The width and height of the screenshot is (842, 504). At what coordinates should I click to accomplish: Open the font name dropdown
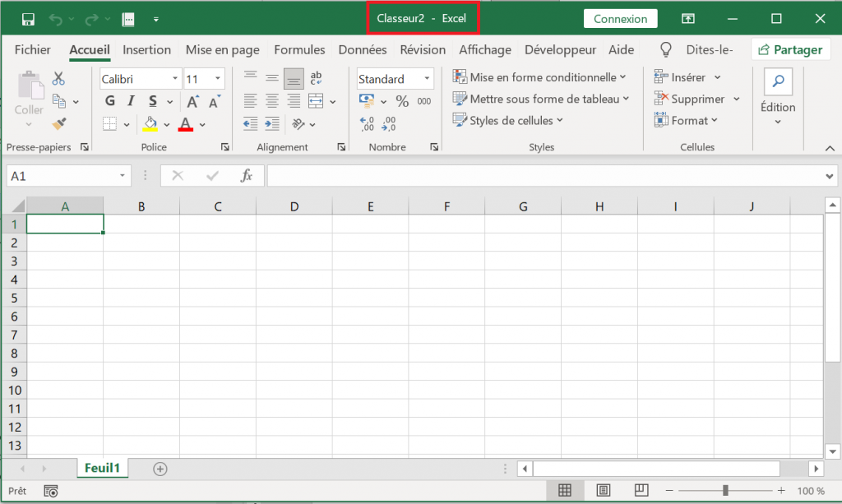(176, 78)
